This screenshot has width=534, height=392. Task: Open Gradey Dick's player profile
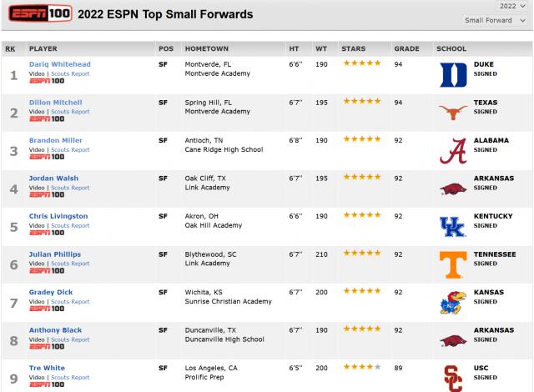[x=50, y=293]
